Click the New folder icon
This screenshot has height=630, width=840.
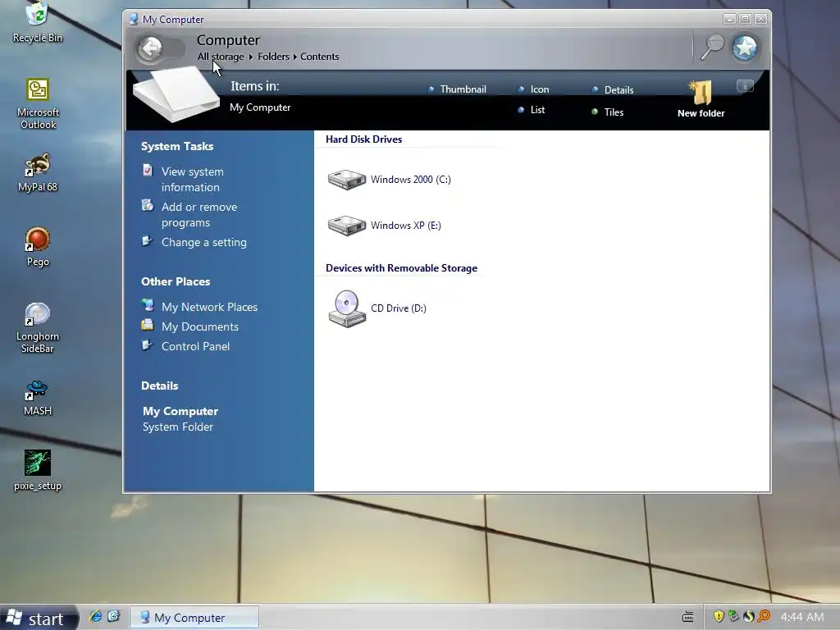click(701, 93)
